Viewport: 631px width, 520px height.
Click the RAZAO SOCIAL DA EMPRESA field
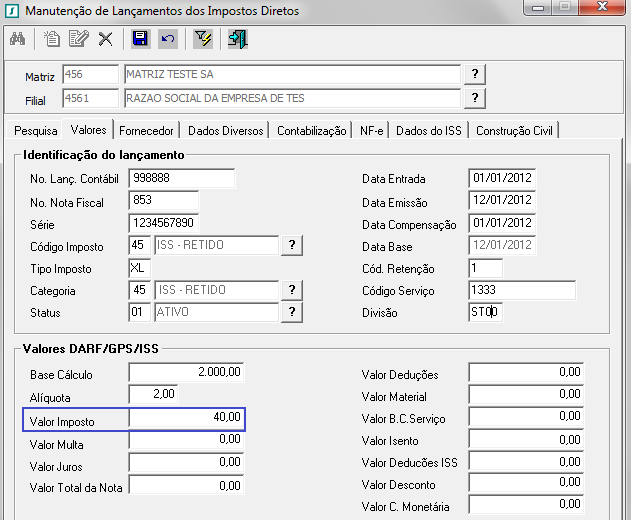coord(293,99)
